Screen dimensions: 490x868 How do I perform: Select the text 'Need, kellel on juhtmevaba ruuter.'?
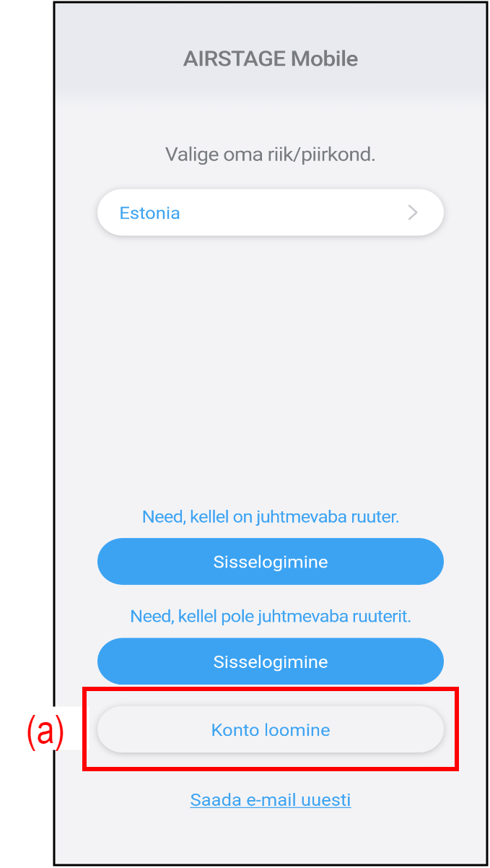click(x=270, y=517)
